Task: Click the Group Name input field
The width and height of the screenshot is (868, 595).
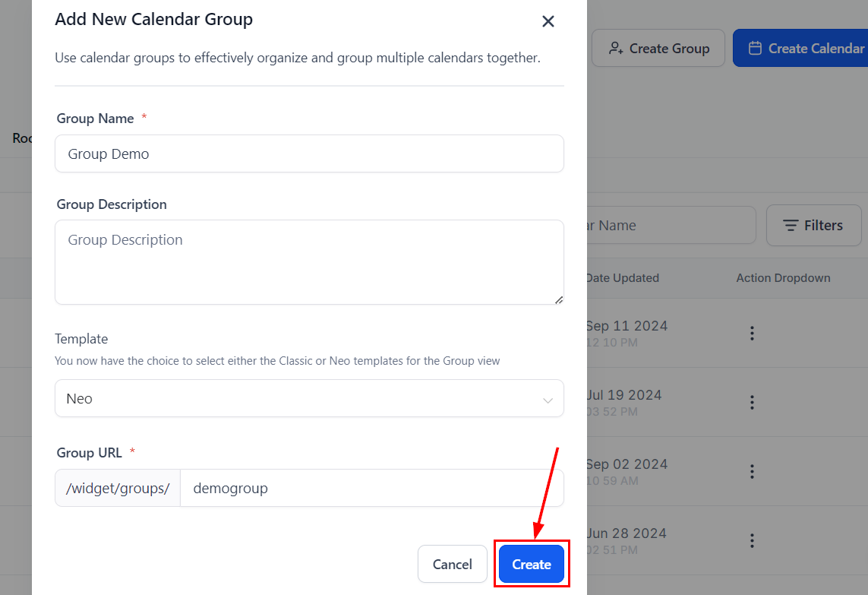Action: click(x=309, y=153)
